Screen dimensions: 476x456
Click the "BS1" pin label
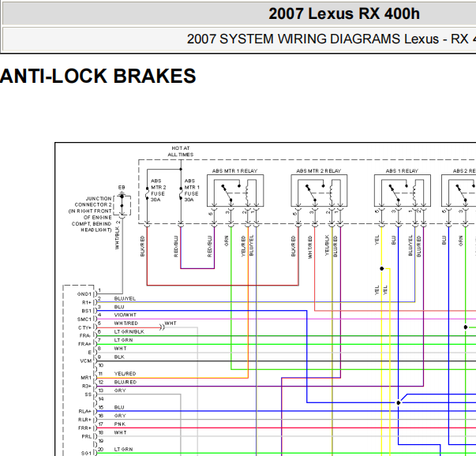coord(87,311)
